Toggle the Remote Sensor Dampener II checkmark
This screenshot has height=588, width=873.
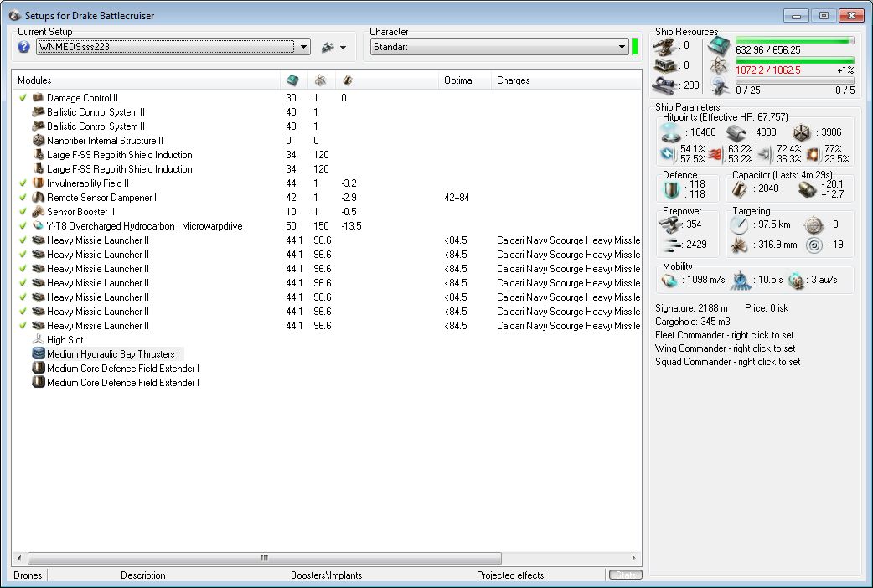click(23, 198)
